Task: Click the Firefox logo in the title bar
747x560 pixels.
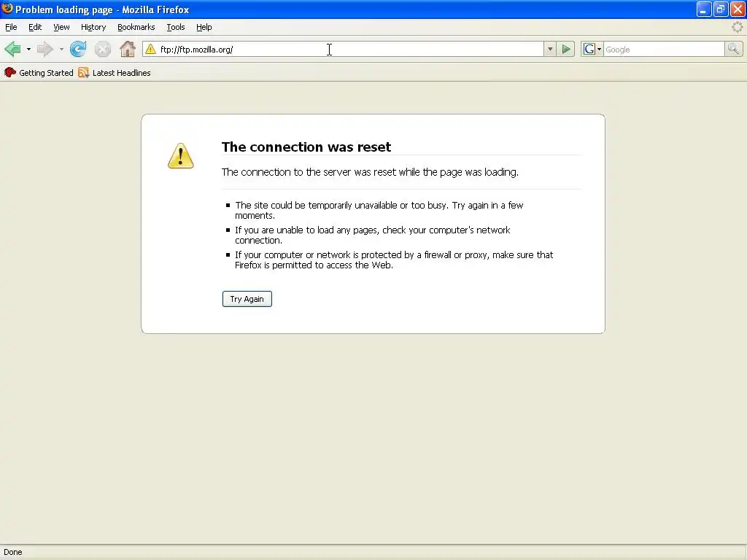Action: tap(7, 9)
